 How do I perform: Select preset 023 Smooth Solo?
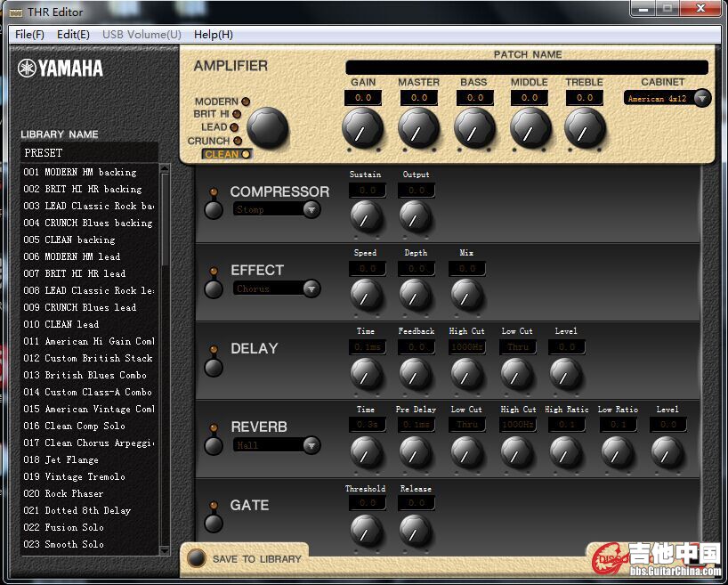tap(89, 544)
